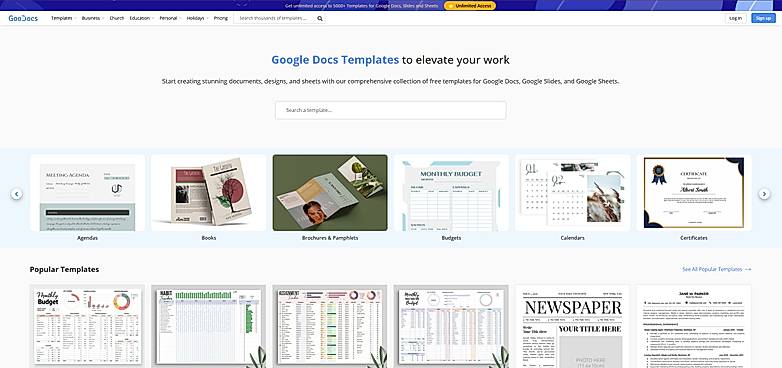
Task: Show previous categories with left carousel arrow
Action: pyautogui.click(x=16, y=193)
